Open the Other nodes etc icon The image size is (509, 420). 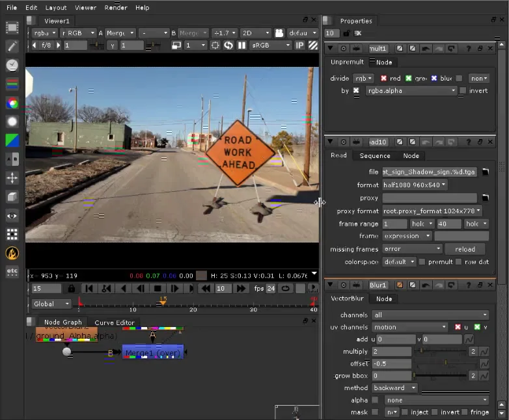tap(12, 272)
